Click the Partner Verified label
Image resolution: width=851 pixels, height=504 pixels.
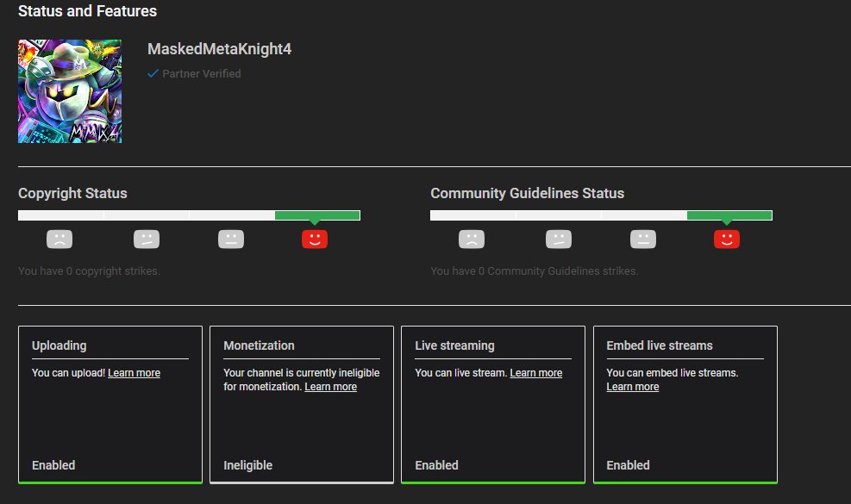(x=202, y=74)
